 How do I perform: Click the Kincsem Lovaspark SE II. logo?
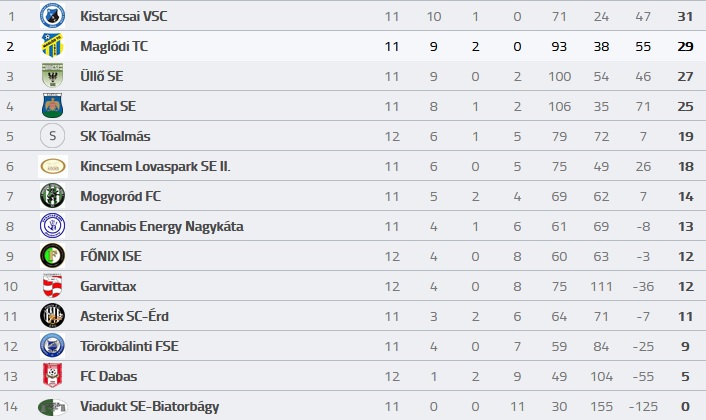53,166
